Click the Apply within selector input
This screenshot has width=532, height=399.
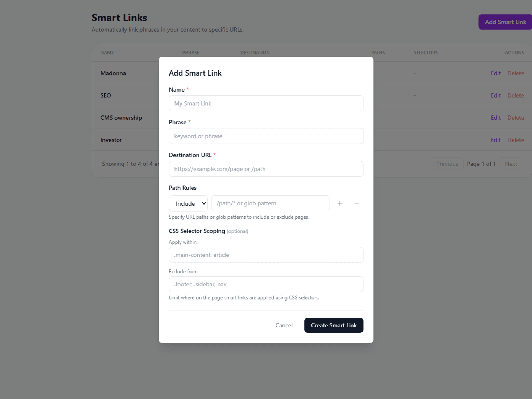(x=266, y=255)
